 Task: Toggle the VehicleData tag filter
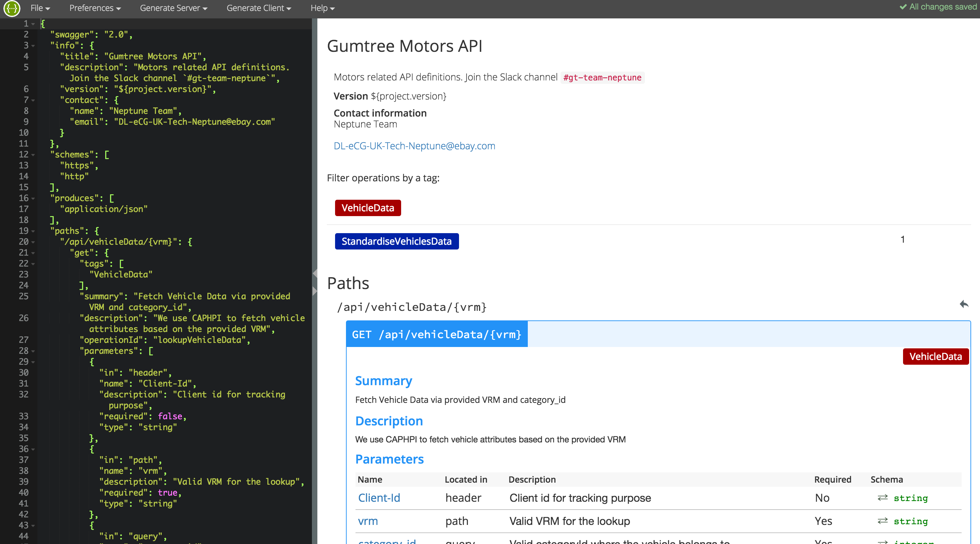click(x=367, y=208)
